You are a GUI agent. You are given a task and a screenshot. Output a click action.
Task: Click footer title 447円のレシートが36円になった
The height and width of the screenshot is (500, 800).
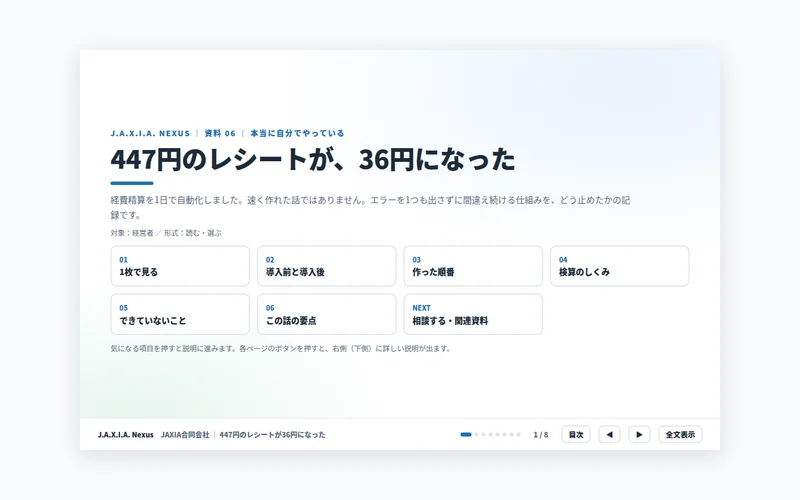click(x=272, y=435)
